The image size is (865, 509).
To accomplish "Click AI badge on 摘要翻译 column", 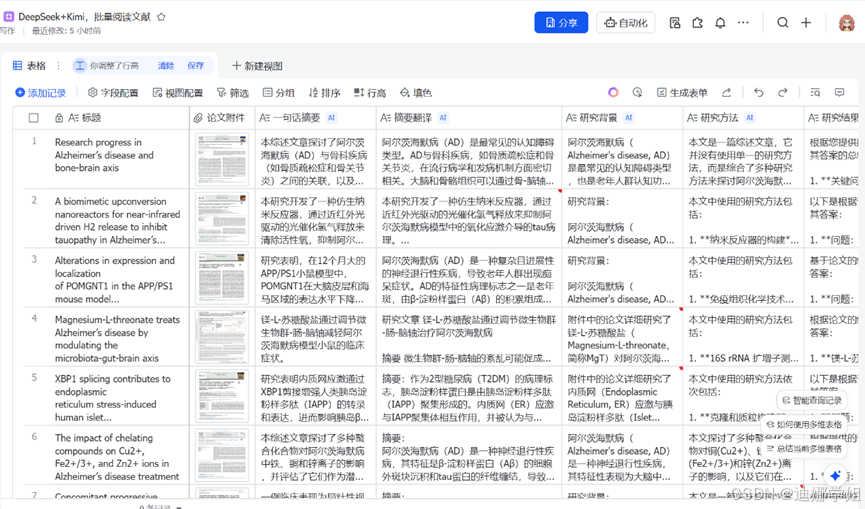I will pyautogui.click(x=443, y=117).
